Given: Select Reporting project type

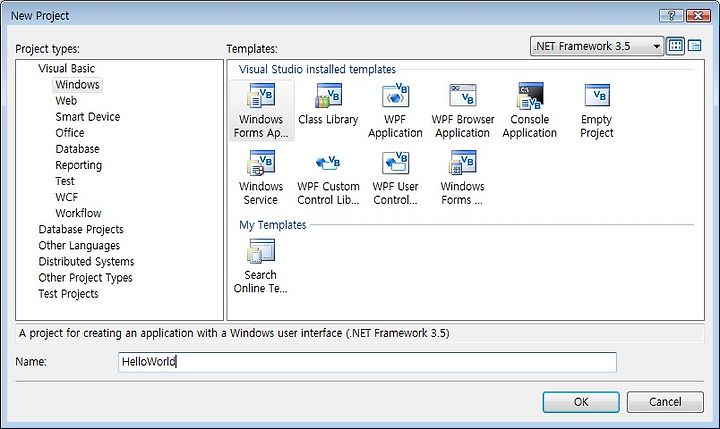Looking at the screenshot, I should click(79, 165).
